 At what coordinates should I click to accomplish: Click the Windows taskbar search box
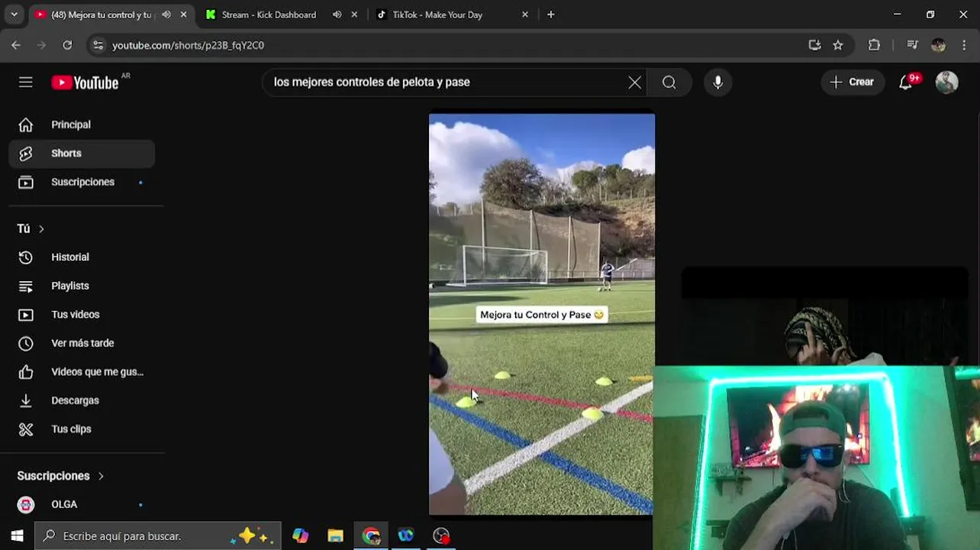[x=159, y=535]
